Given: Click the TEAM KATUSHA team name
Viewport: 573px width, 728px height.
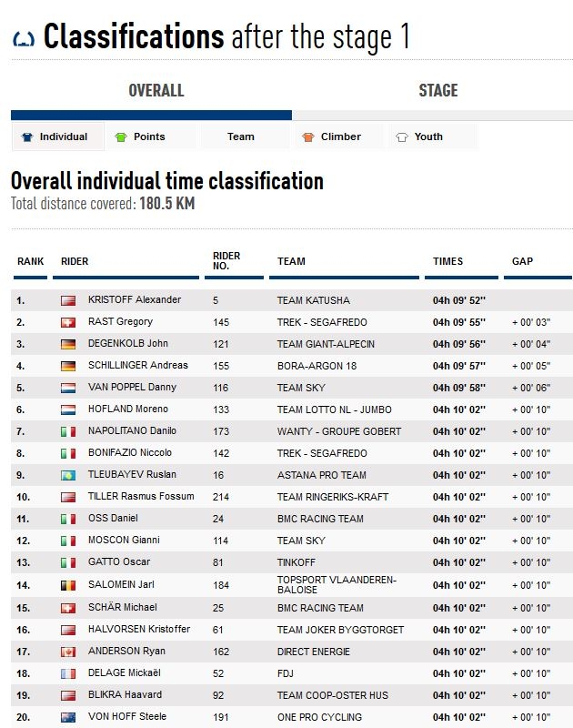Looking at the screenshot, I should 313,300.
